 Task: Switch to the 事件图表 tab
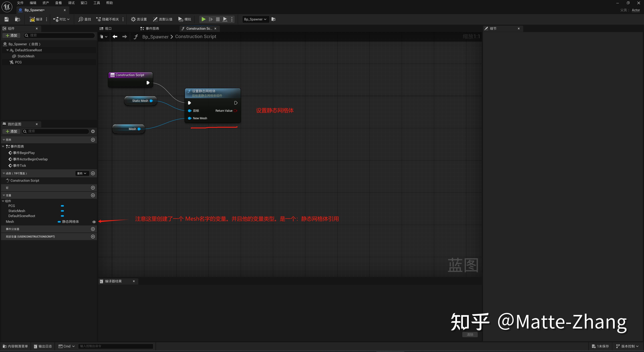click(x=150, y=29)
